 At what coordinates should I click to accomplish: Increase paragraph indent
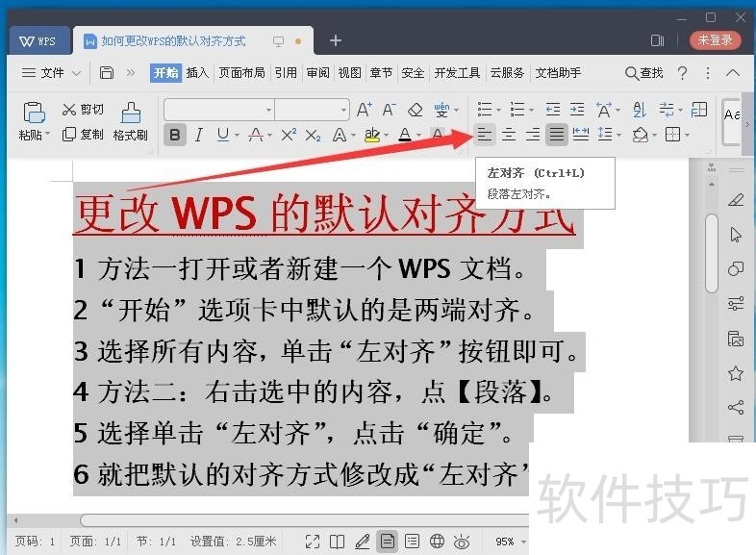(x=577, y=110)
